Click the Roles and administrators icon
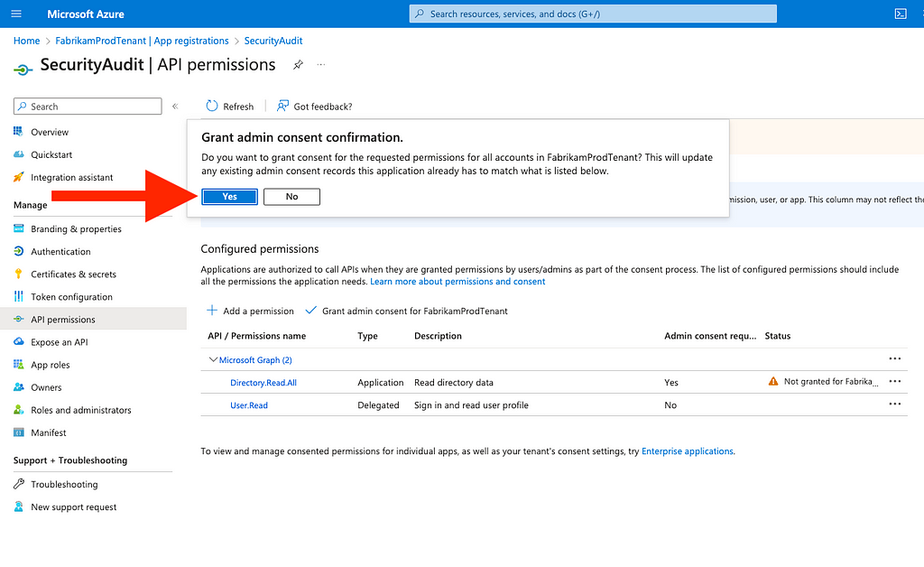924x567 pixels. [x=19, y=410]
